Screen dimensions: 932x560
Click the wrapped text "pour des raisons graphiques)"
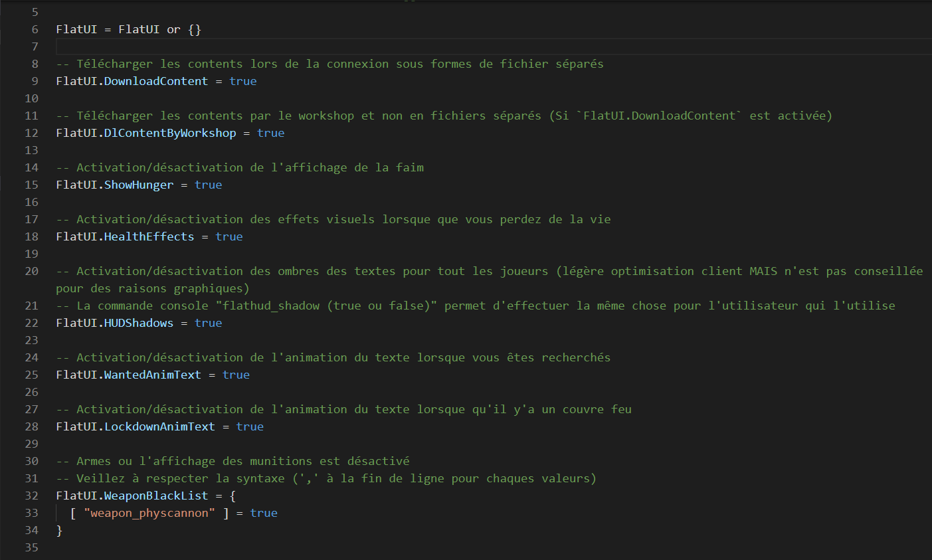point(153,288)
